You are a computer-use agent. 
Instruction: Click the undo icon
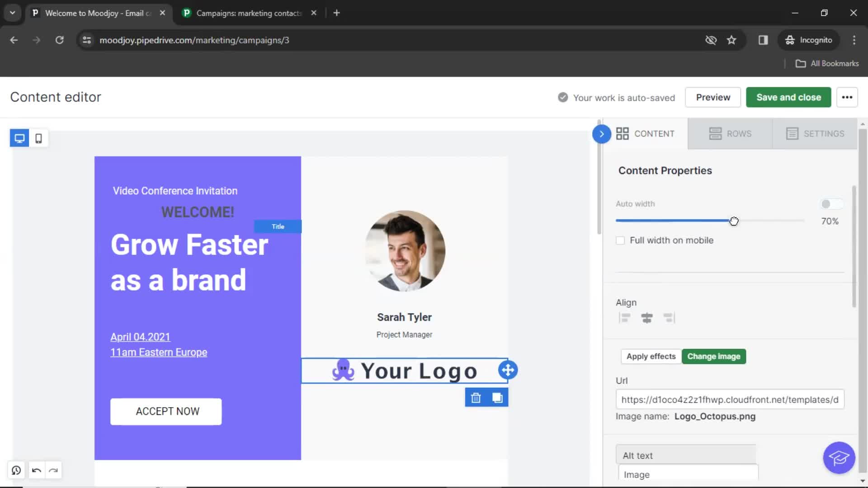point(36,470)
